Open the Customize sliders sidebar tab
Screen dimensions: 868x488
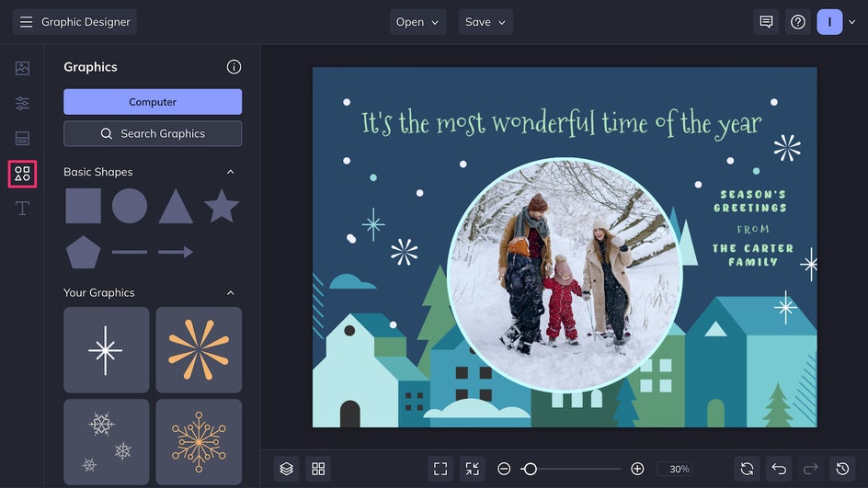pos(22,103)
